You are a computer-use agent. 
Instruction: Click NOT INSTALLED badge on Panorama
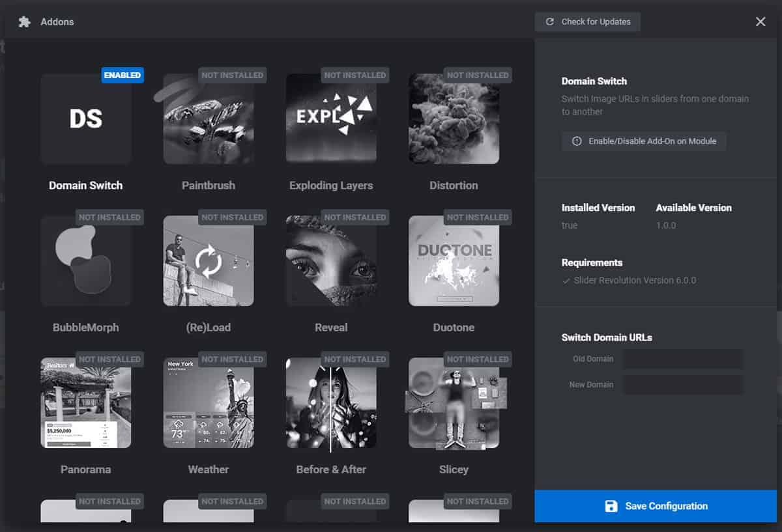pos(109,359)
